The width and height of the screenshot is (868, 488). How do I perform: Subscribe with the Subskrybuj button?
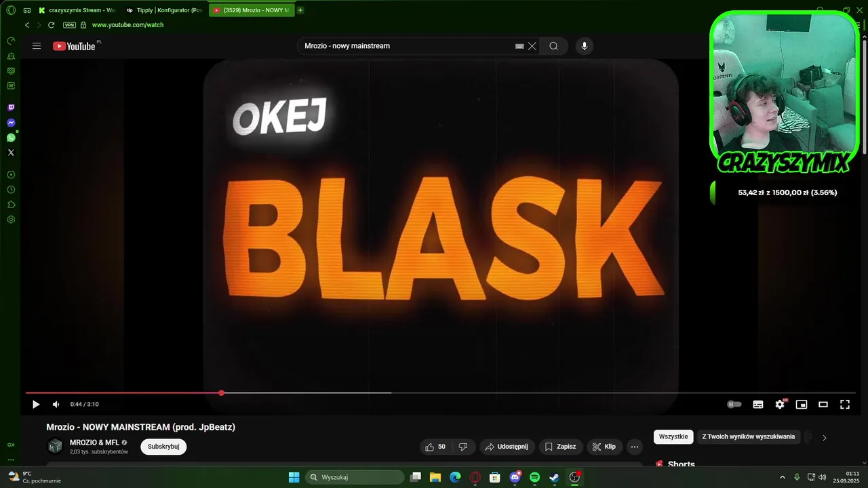163,447
